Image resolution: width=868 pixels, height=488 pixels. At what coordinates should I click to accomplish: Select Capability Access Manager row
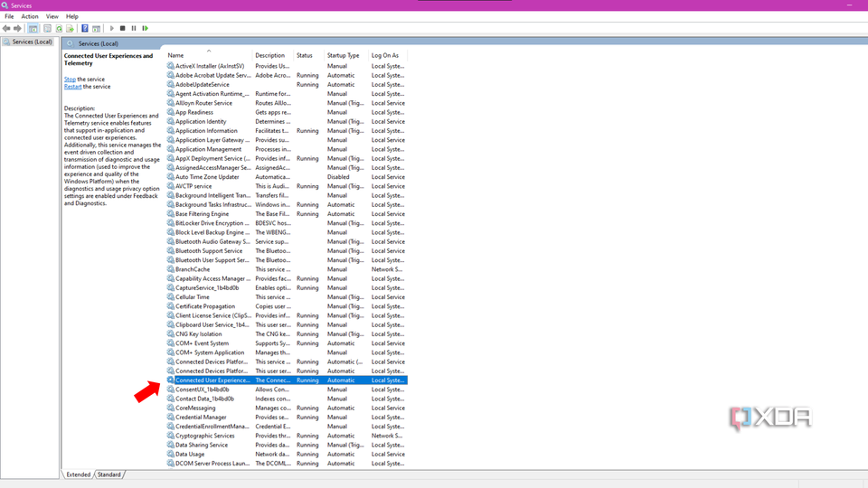pyautogui.click(x=287, y=279)
